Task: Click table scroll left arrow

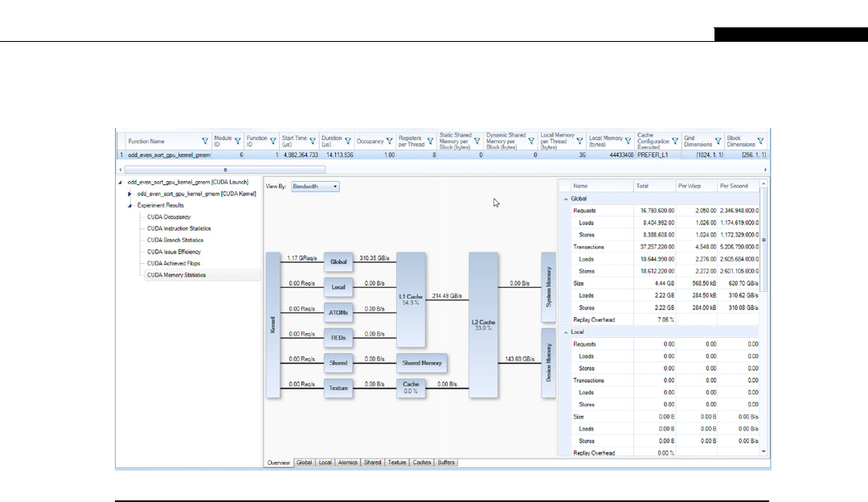Action: (120, 170)
